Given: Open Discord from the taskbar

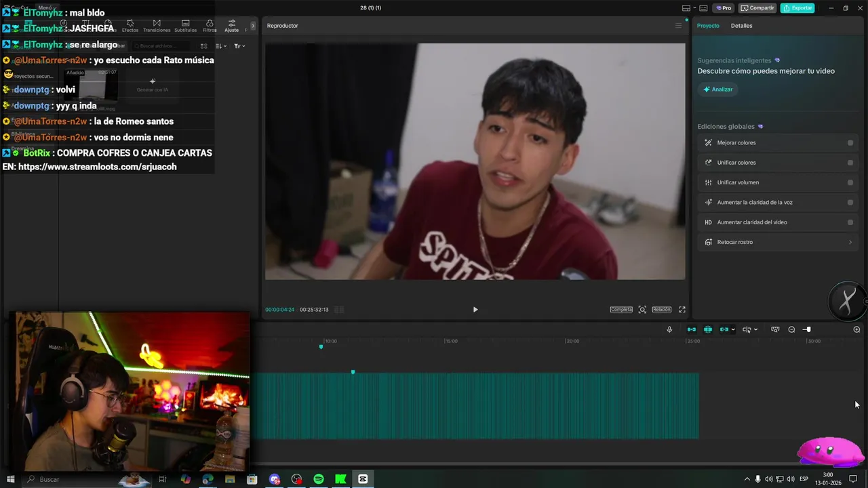Looking at the screenshot, I should click(x=275, y=479).
